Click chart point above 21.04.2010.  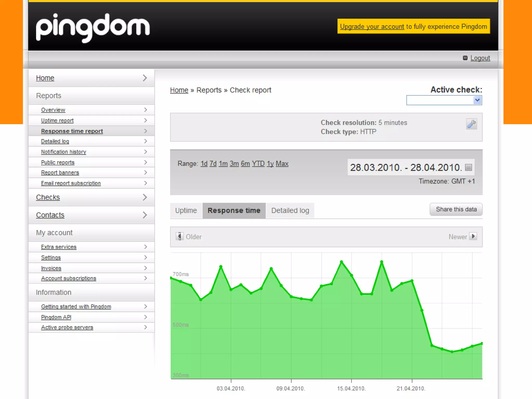tap(412, 281)
